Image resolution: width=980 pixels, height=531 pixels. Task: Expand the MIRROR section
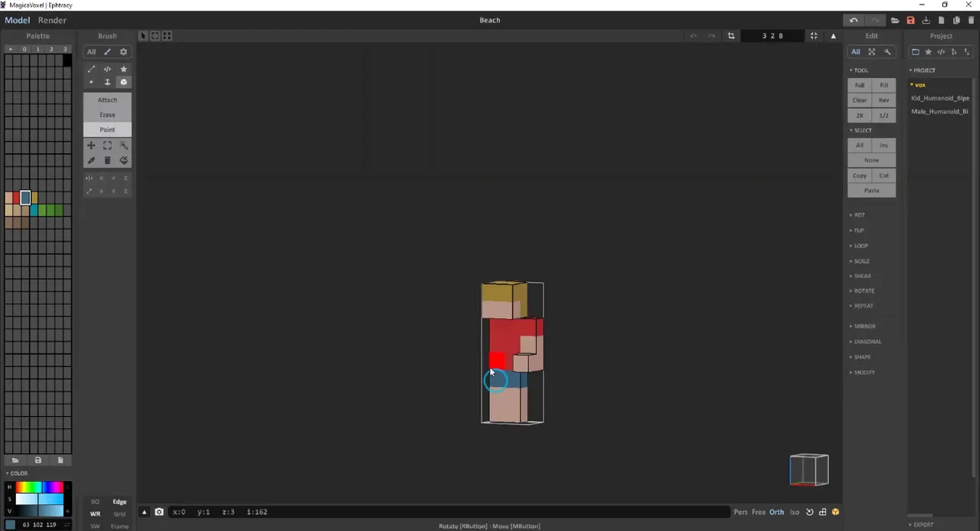862,326
